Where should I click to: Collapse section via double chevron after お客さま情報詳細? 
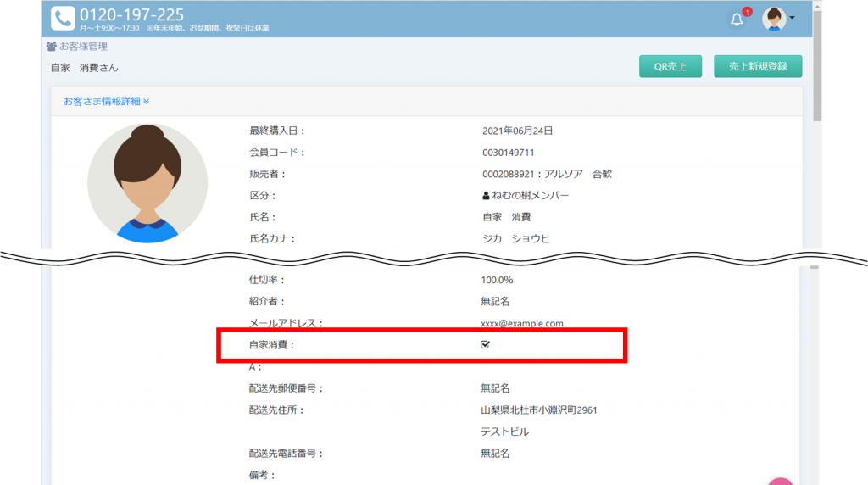click(146, 102)
